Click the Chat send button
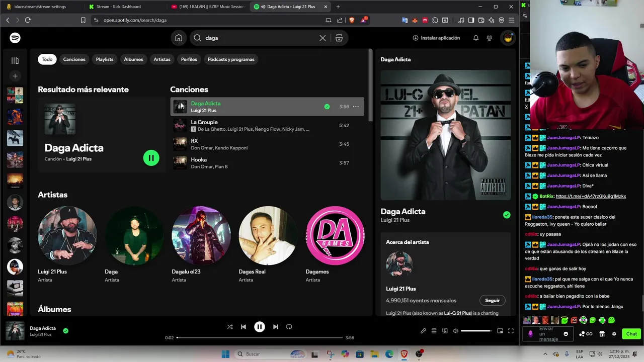This screenshot has height=362, width=644. 631,334
